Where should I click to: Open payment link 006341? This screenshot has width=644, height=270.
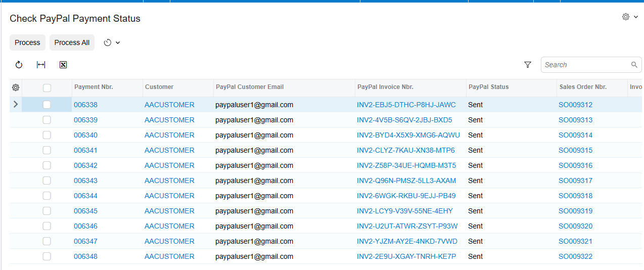coord(85,150)
